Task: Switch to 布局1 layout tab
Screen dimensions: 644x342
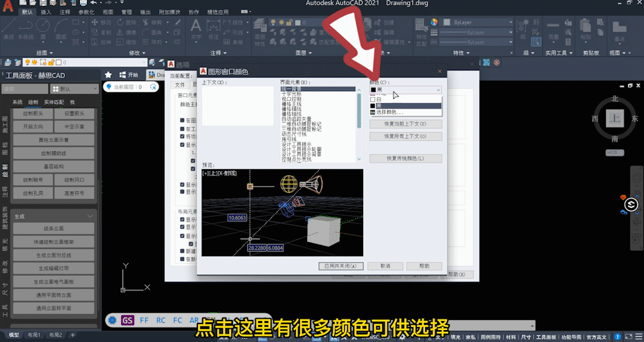Action: [34, 335]
